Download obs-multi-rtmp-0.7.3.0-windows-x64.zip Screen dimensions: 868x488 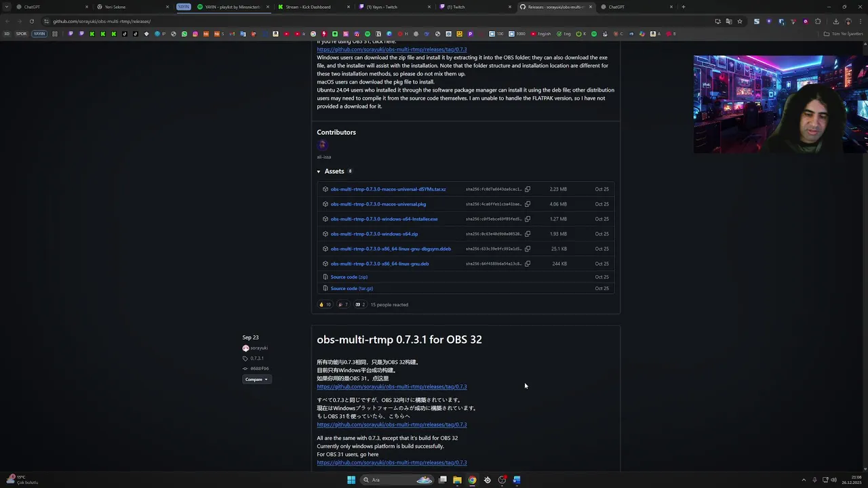[374, 234]
